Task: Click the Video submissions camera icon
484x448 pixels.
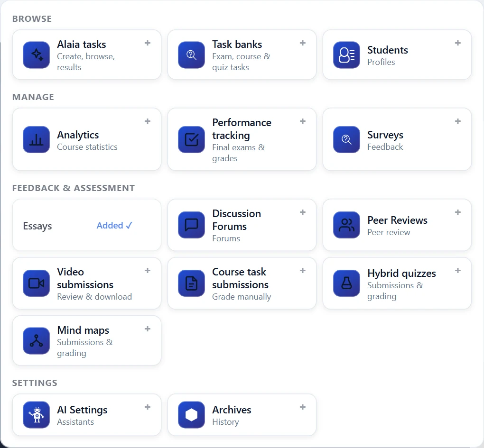Action: (36, 283)
